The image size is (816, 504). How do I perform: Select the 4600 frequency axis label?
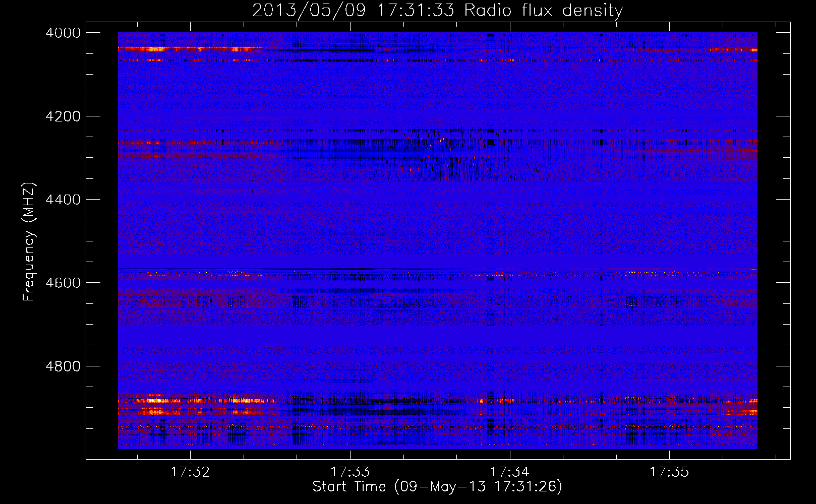pyautogui.click(x=63, y=283)
